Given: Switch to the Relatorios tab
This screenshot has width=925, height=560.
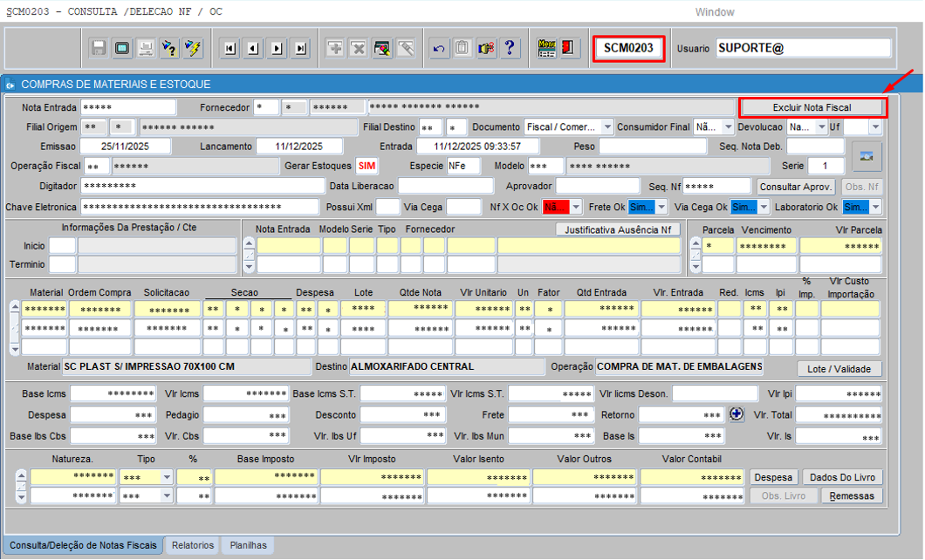Looking at the screenshot, I should (x=192, y=545).
